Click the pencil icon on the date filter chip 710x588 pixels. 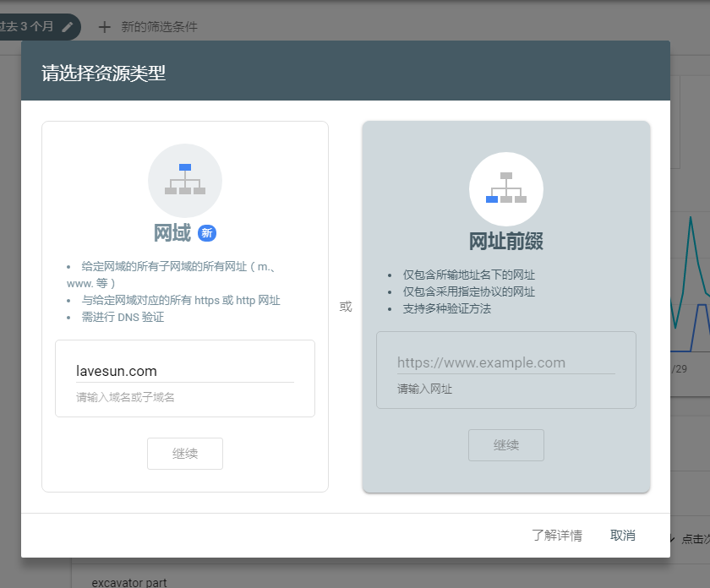click(x=68, y=26)
